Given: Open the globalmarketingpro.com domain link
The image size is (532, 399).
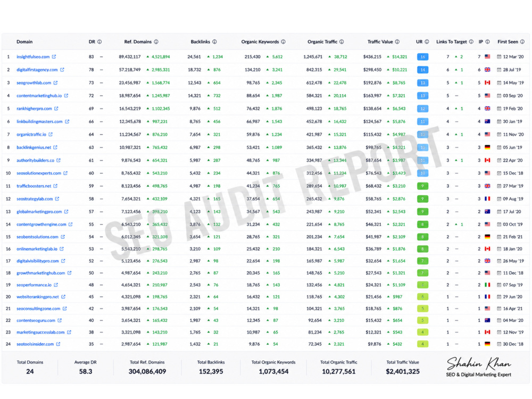Looking at the screenshot, I should [39, 212].
